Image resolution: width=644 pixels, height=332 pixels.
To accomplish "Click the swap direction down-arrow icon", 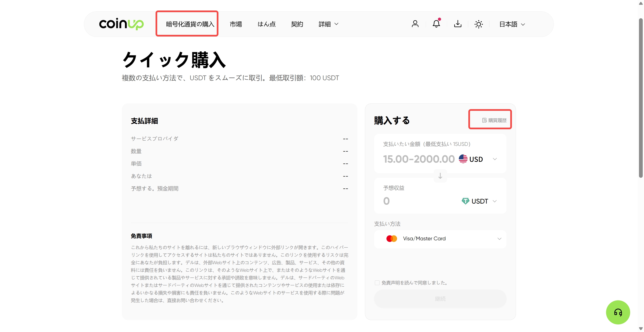I will [x=440, y=176].
